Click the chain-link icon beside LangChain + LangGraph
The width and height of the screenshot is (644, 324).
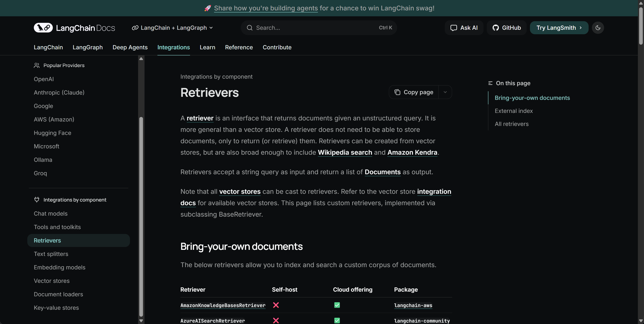(x=135, y=28)
